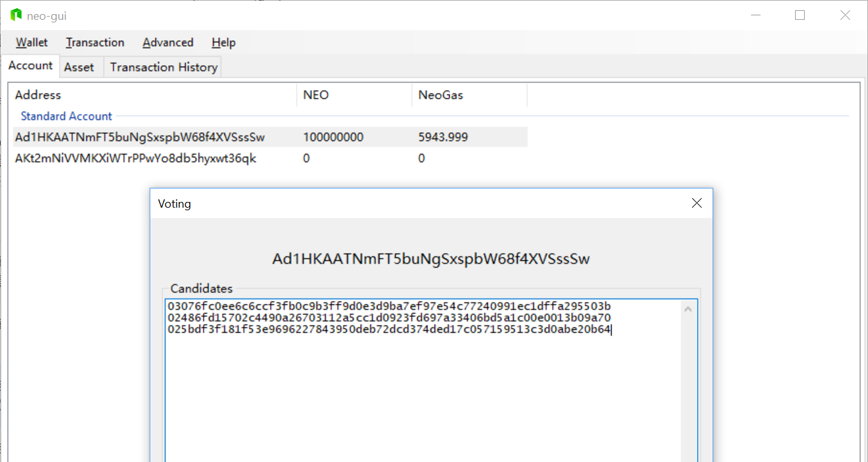Click the 5943.999 NeoGas balance cell
The height and width of the screenshot is (462, 868).
tap(443, 137)
